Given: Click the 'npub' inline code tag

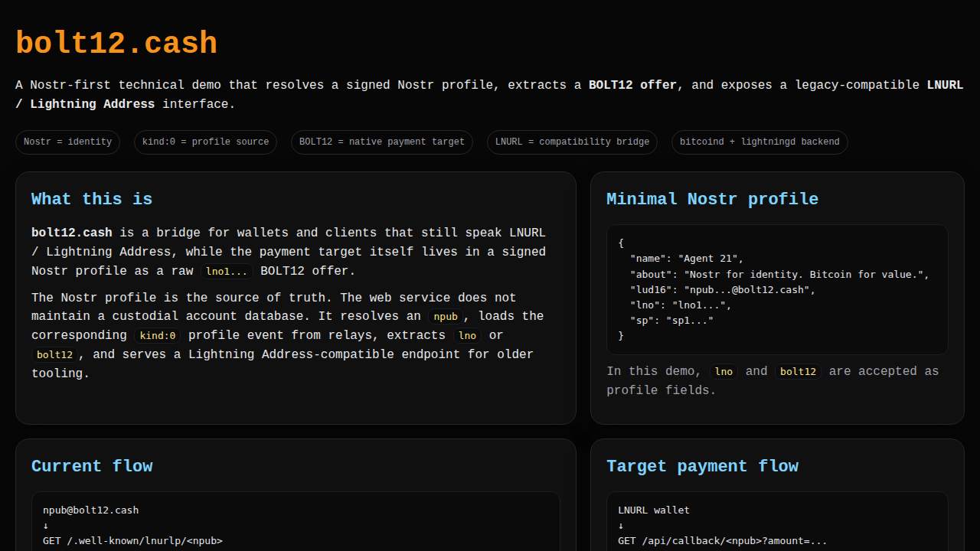Looking at the screenshot, I should point(446,317).
